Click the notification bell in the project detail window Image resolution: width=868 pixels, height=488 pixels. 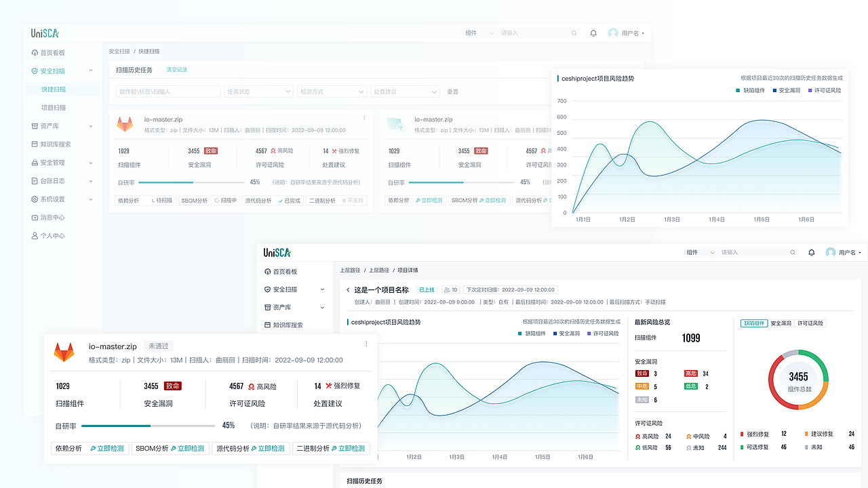pos(812,252)
